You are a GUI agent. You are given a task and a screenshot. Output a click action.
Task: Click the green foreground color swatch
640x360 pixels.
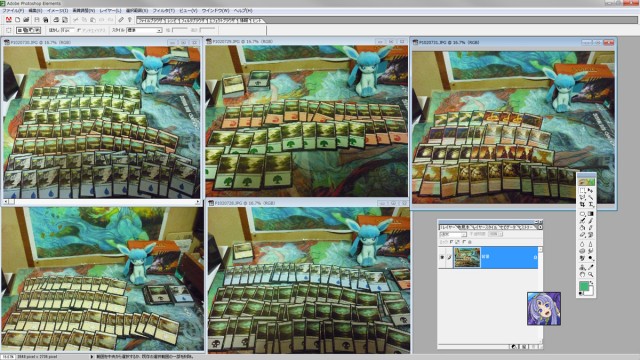click(584, 285)
